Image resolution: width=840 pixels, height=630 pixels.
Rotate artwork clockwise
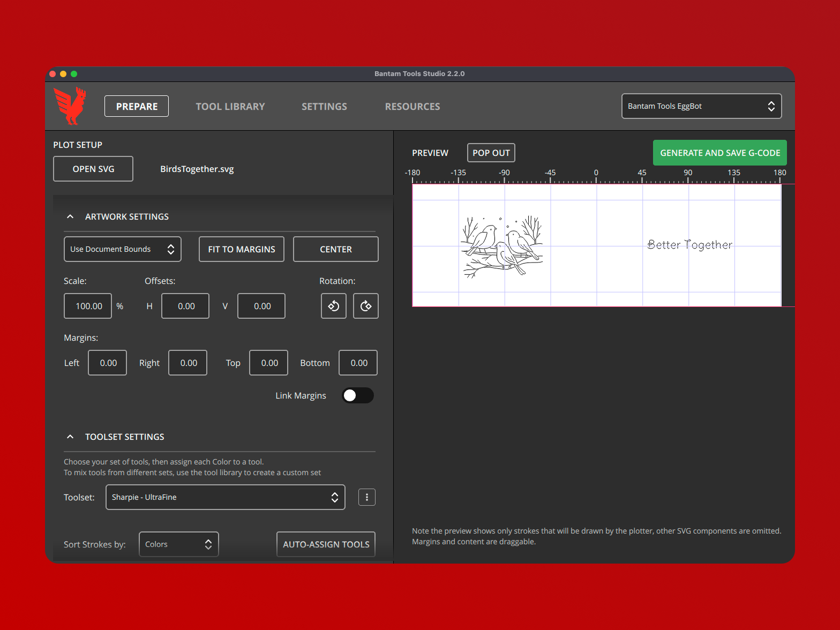(365, 306)
